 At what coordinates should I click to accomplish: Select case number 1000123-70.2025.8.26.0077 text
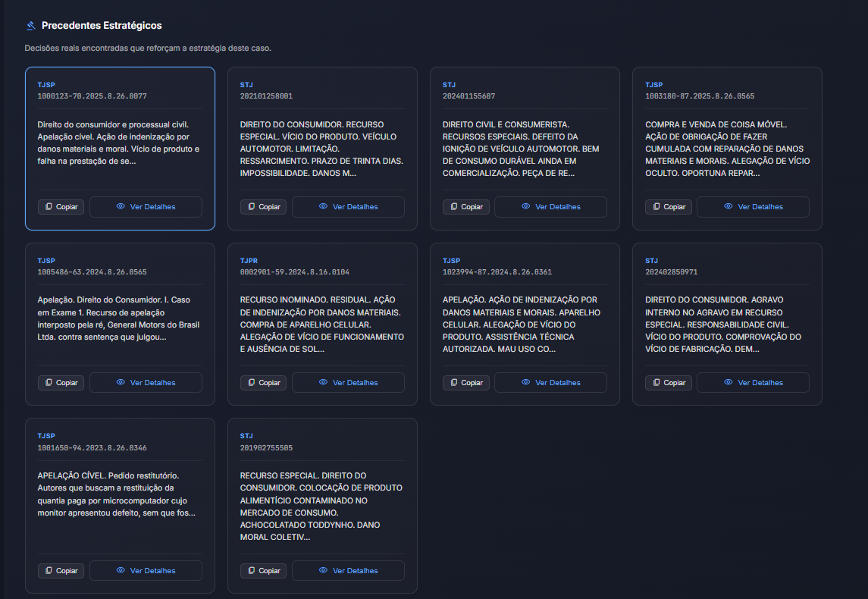click(x=92, y=96)
